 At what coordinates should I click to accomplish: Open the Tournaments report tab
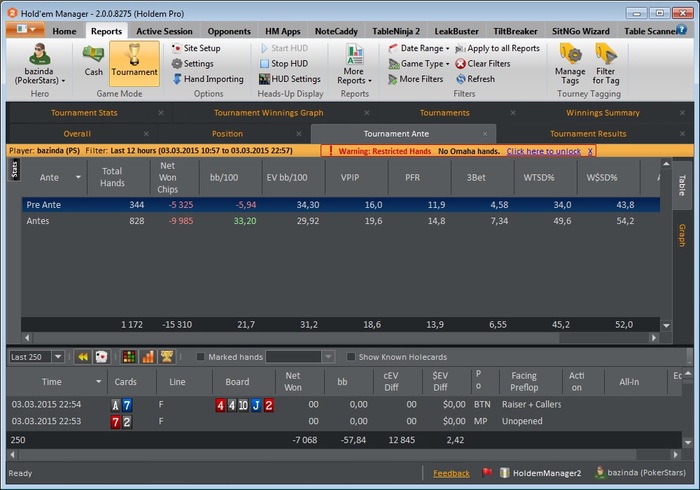(444, 113)
